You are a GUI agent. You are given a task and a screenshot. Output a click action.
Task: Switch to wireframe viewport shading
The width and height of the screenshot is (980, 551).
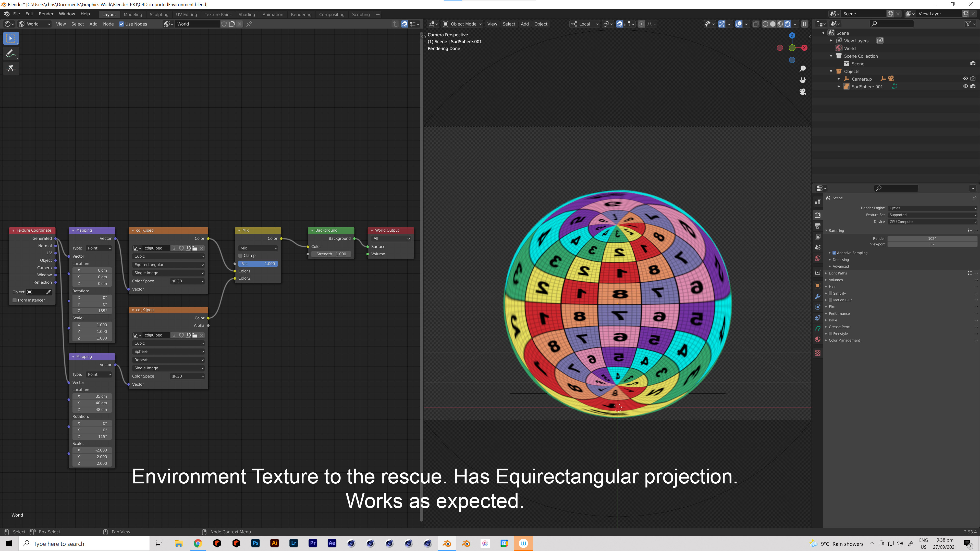point(765,24)
